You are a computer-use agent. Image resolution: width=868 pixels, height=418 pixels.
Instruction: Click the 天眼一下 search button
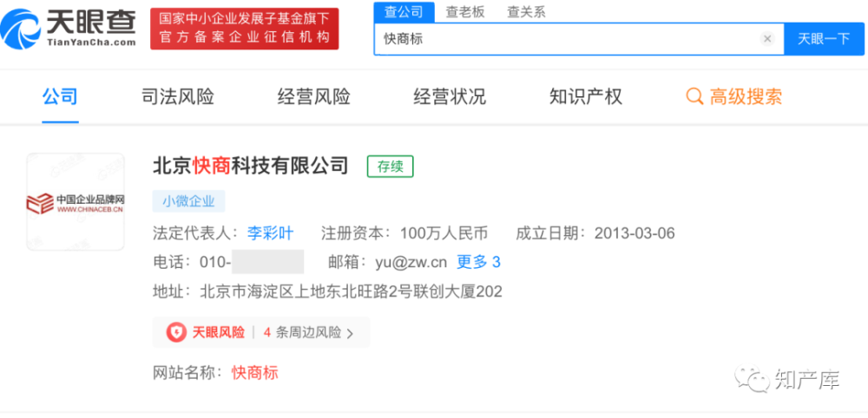[x=824, y=39]
